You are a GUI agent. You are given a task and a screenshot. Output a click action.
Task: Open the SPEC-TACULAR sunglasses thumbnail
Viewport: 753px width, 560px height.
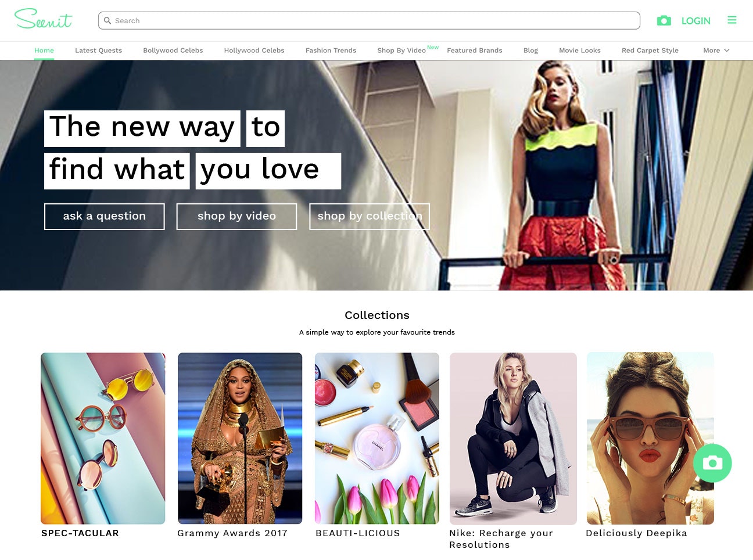click(x=103, y=439)
